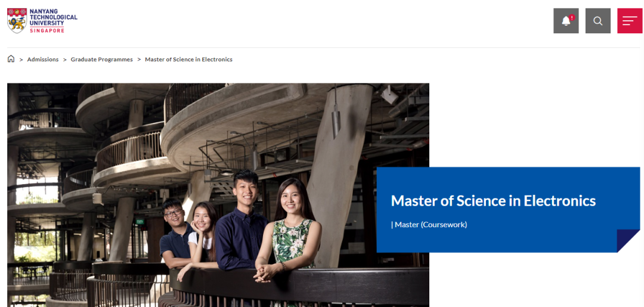Viewport: 644px width, 307px height.
Task: Click Nanyang Technological University wordmark text
Action: (53, 17)
